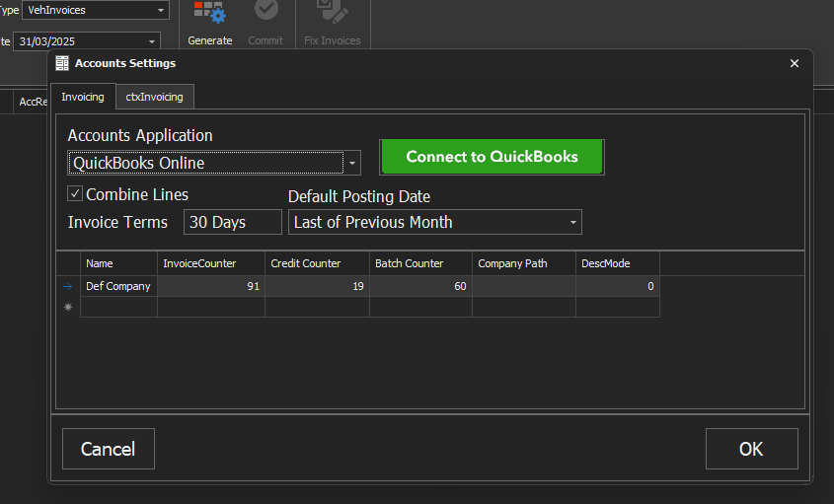Click the new row asterisk indicator
The image size is (834, 504).
pyautogui.click(x=68, y=307)
